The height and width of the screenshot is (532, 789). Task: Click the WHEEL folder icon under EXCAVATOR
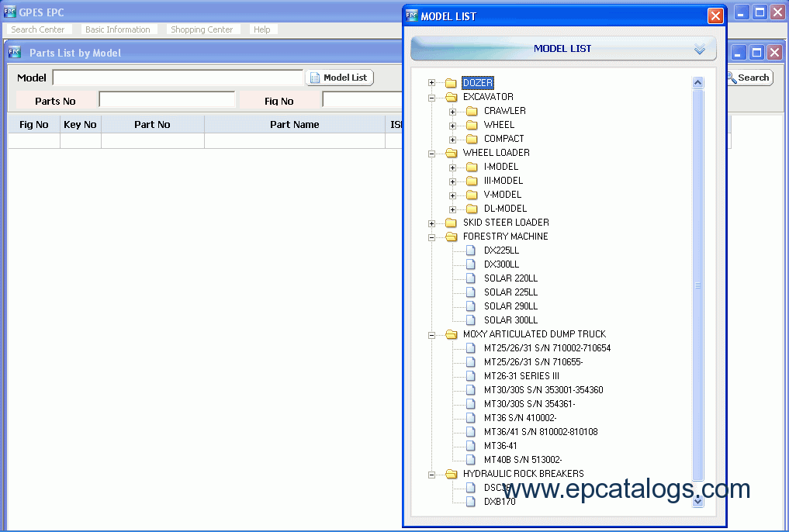coord(472,125)
